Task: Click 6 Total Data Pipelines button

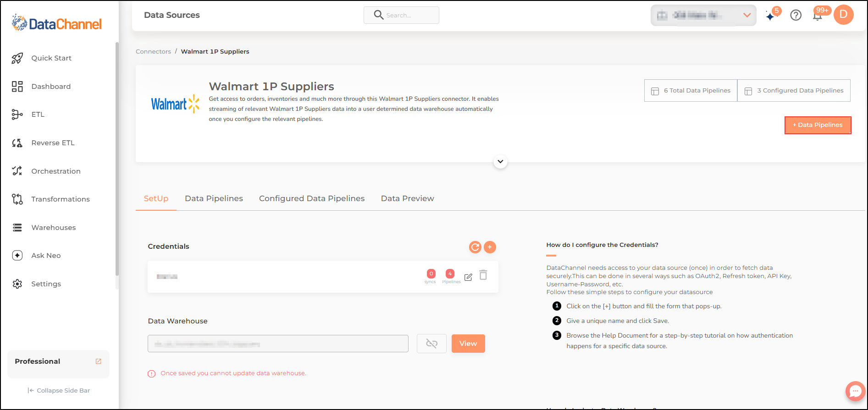Action: point(691,91)
